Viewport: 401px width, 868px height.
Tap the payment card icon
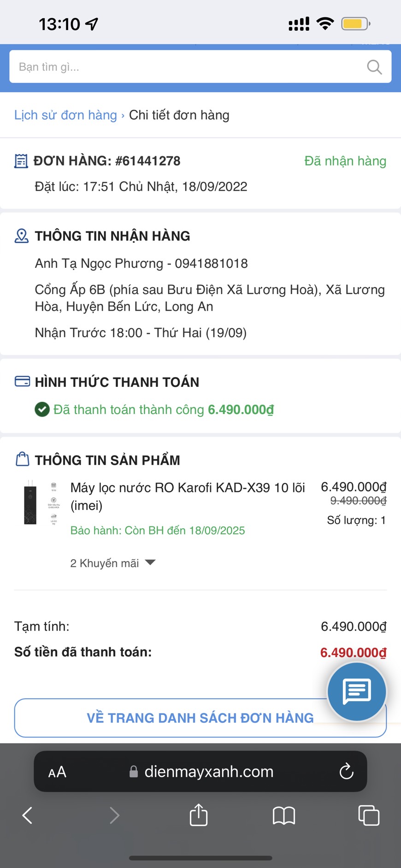[22, 382]
